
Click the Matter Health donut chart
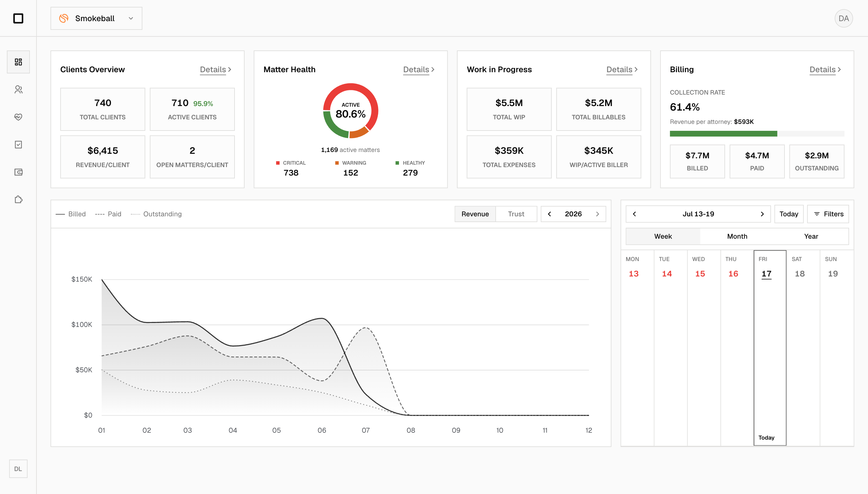(x=351, y=111)
